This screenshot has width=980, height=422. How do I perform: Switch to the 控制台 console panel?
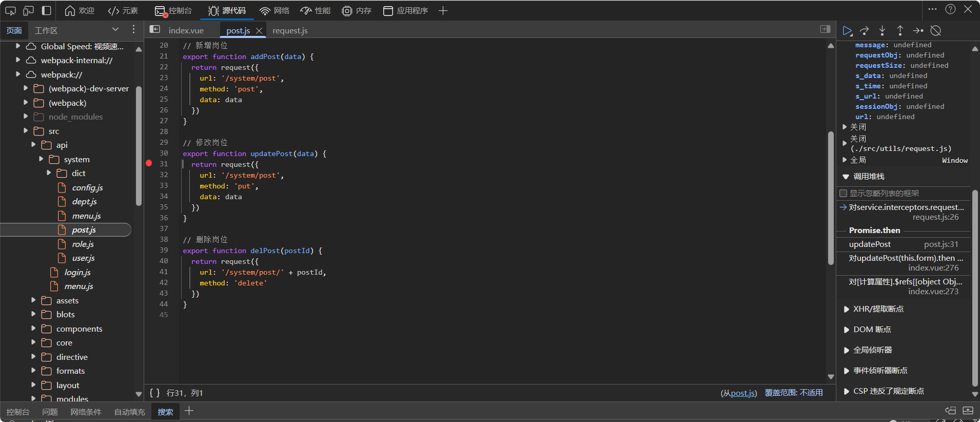tap(173, 10)
